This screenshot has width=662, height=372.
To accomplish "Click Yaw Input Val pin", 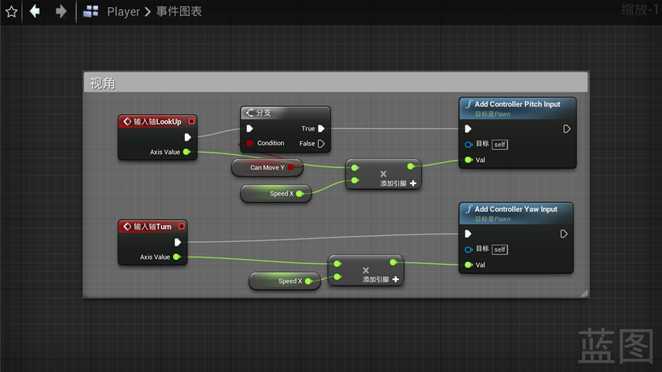I will [468, 265].
